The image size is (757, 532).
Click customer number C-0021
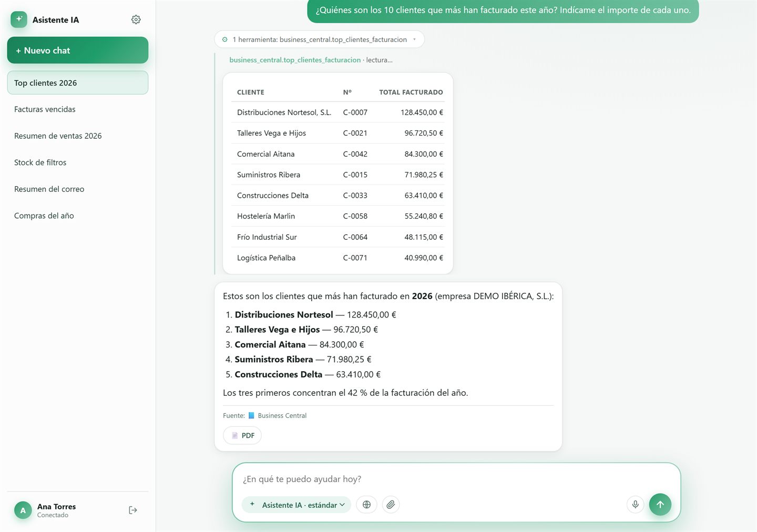(355, 133)
